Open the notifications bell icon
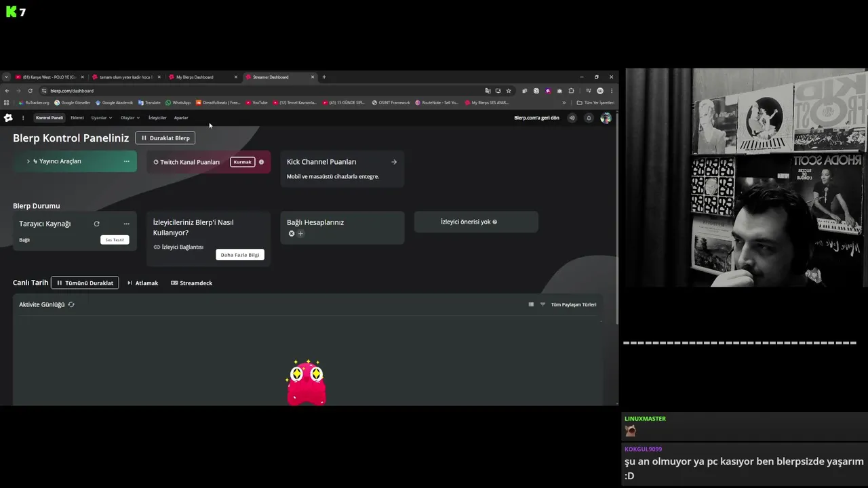 [x=589, y=118]
